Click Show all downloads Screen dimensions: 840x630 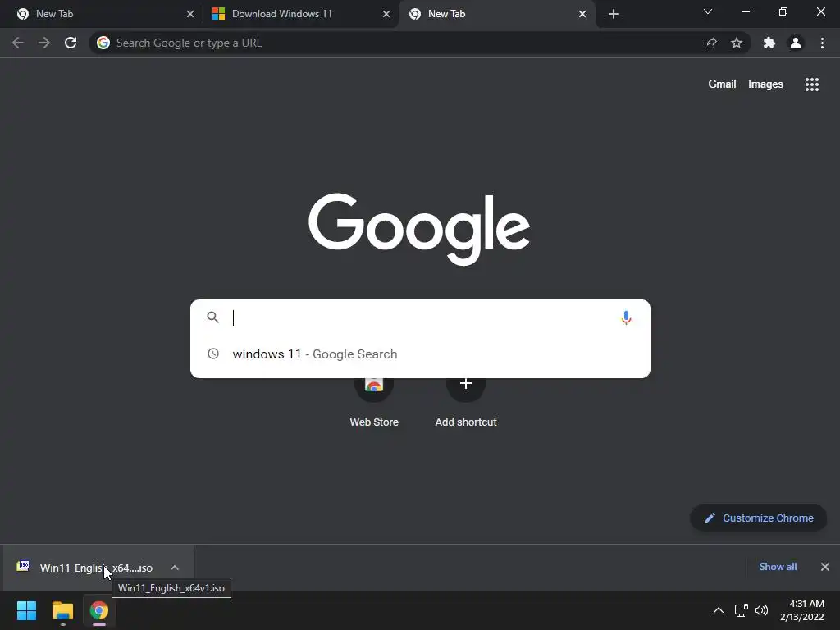[x=778, y=567]
